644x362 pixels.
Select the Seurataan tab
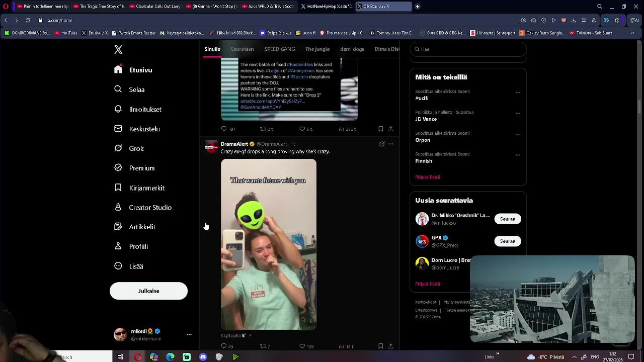pyautogui.click(x=242, y=49)
